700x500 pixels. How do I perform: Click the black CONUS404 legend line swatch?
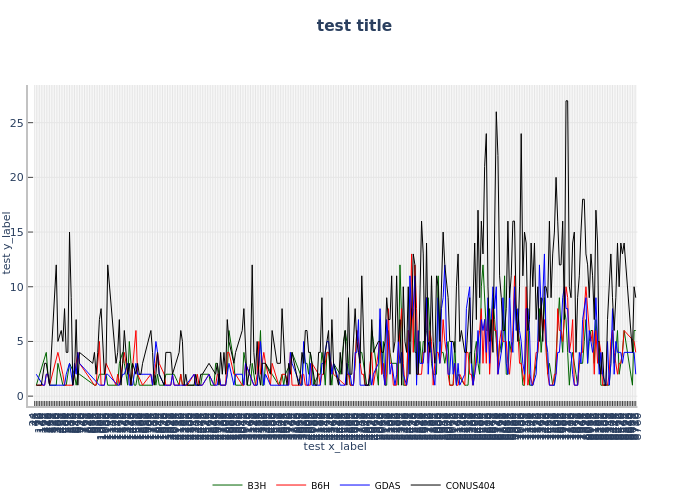click(426, 486)
